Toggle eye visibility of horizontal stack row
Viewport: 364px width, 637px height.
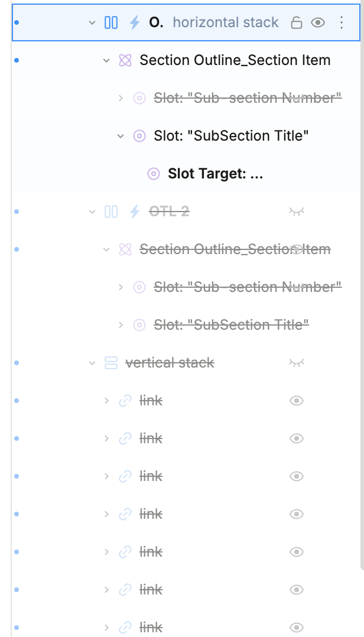(x=318, y=23)
